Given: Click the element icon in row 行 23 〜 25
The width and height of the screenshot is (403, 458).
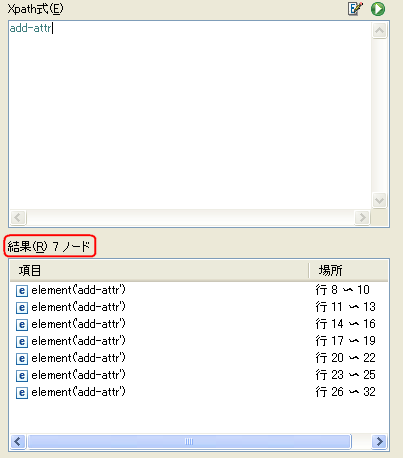Looking at the screenshot, I should pos(22,376).
